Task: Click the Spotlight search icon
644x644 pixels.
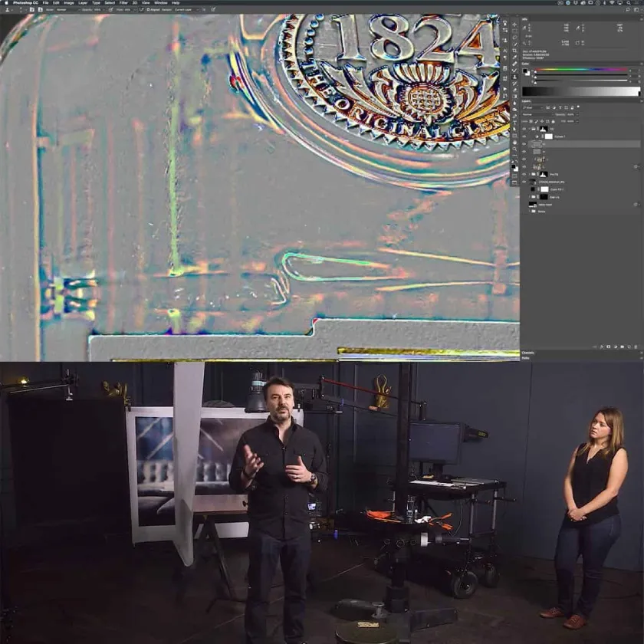Action: (x=629, y=3)
